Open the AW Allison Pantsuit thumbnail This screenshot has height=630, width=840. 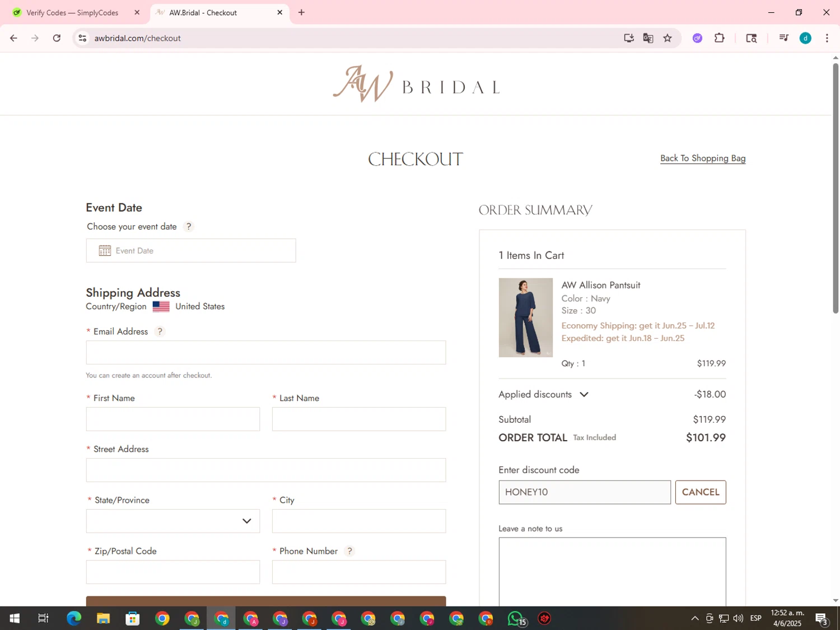pyautogui.click(x=525, y=318)
